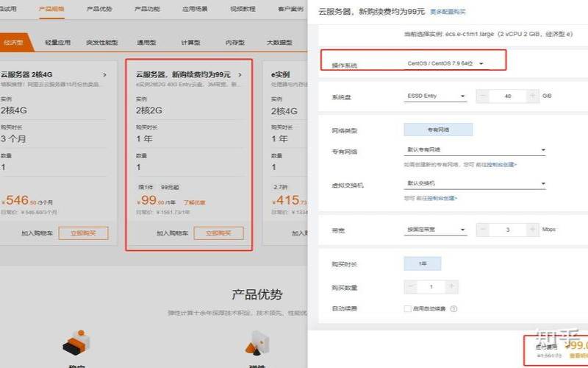588x368 pixels.
Task: Click the bandwidth value input field
Action: (x=506, y=230)
